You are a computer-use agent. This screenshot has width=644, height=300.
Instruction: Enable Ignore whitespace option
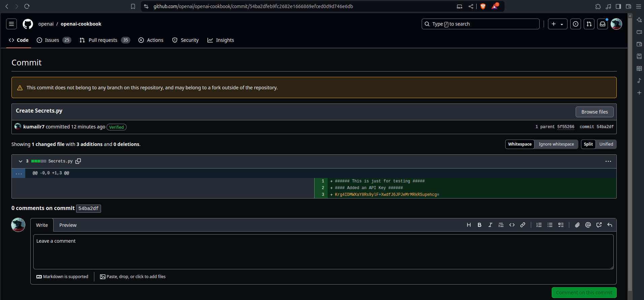click(556, 144)
